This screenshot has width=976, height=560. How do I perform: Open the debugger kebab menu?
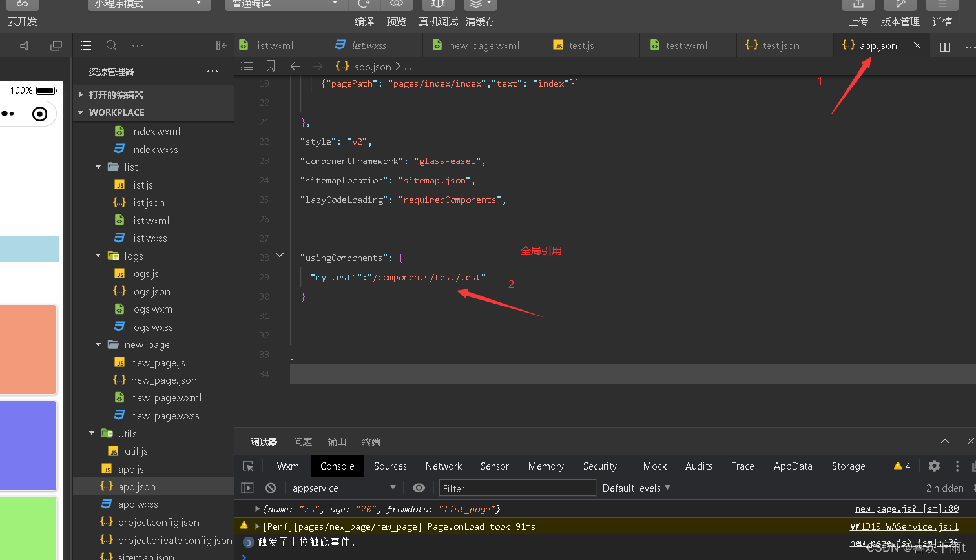coord(957,466)
